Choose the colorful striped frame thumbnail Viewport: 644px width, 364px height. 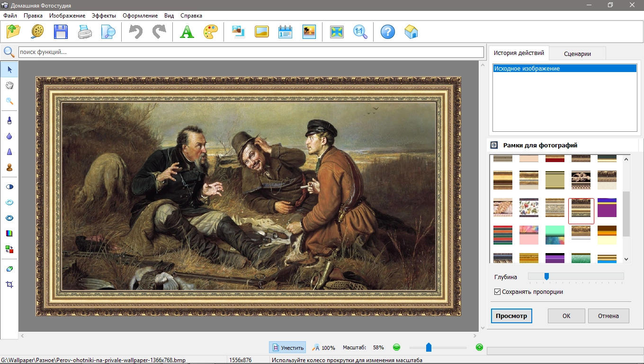tap(503, 235)
